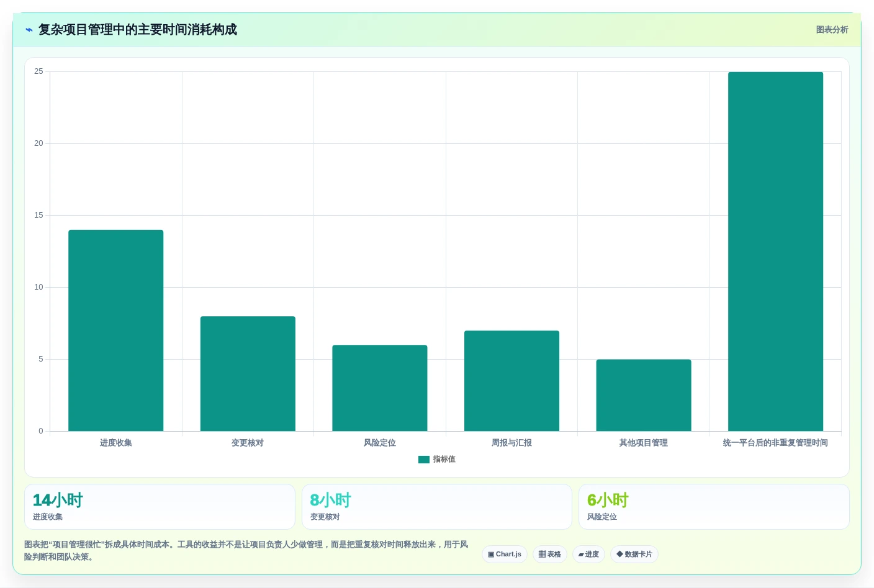This screenshot has height=588, width=874.
Task: Click the Chart.js tag chip
Action: pos(505,555)
